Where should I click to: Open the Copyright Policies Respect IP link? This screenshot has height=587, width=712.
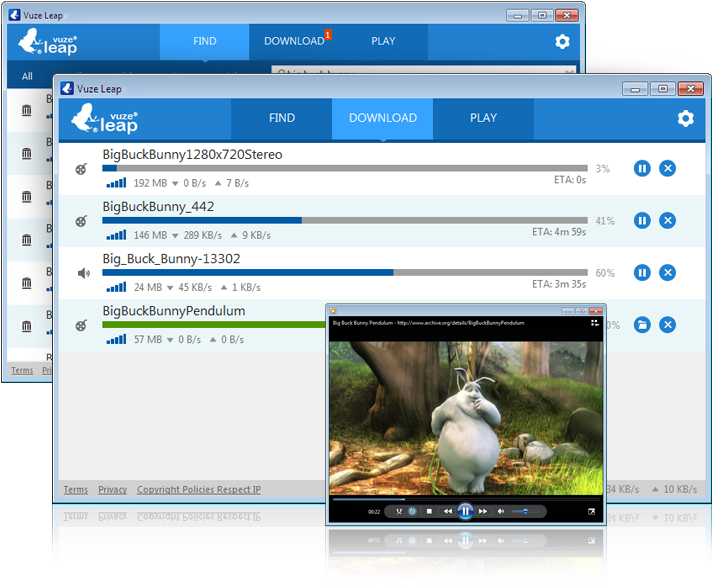(198, 490)
